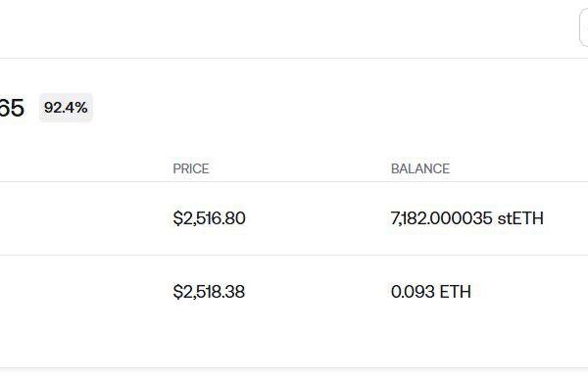Open the ETH row priced at $2,518.38

(x=294, y=292)
